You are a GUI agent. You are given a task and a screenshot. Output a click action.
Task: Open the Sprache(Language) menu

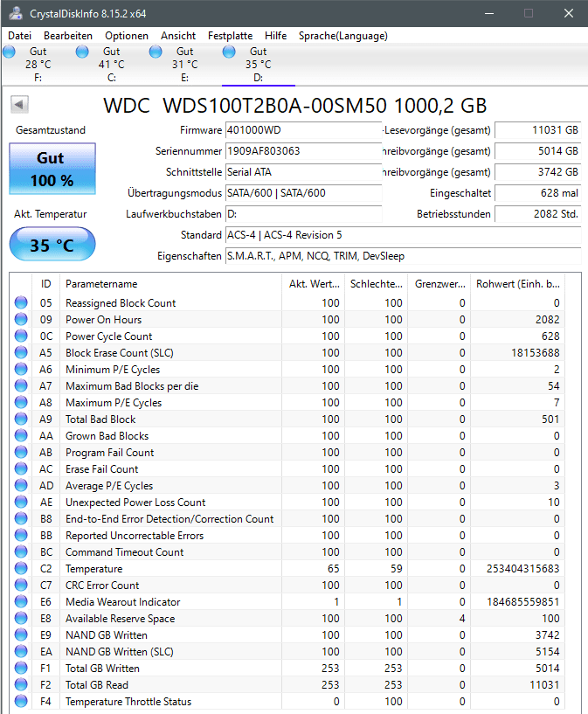click(x=343, y=36)
